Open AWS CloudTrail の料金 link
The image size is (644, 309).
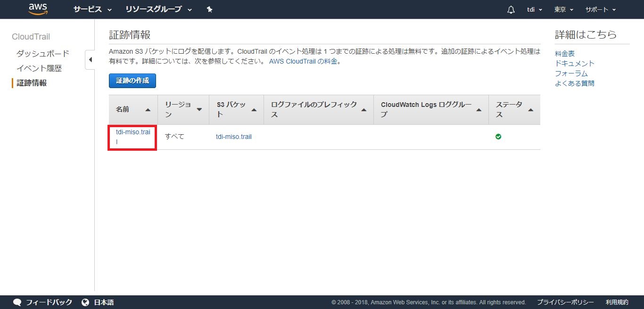(x=304, y=61)
